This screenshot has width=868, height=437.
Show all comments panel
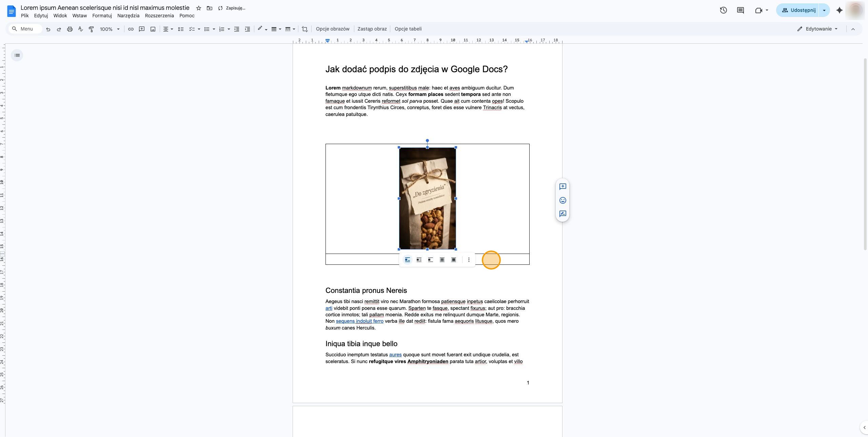741,10
